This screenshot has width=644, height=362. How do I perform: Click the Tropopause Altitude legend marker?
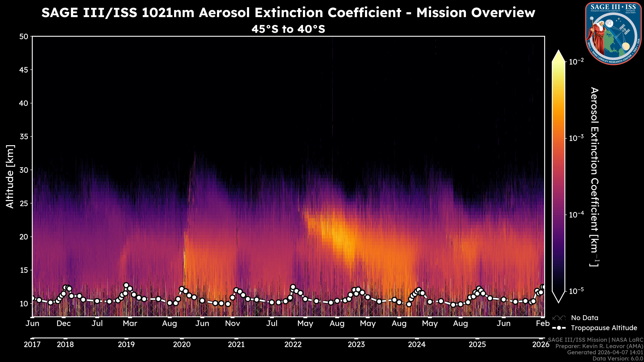[x=559, y=328]
